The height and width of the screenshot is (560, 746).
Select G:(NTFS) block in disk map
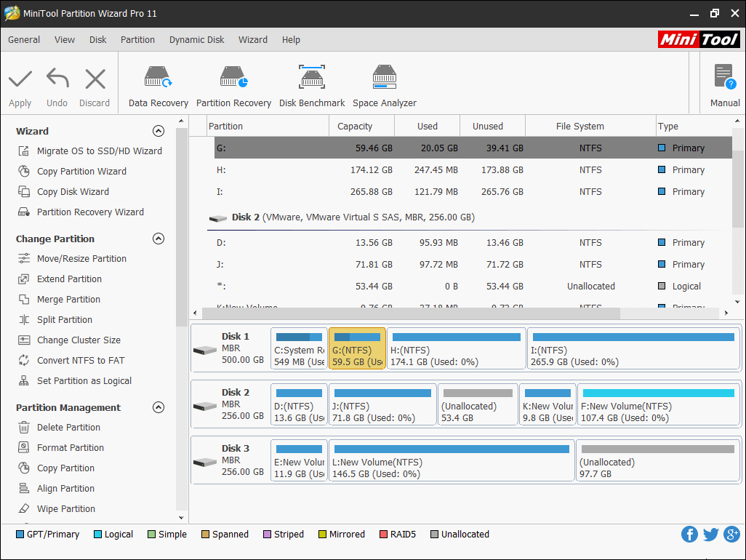[x=357, y=348]
